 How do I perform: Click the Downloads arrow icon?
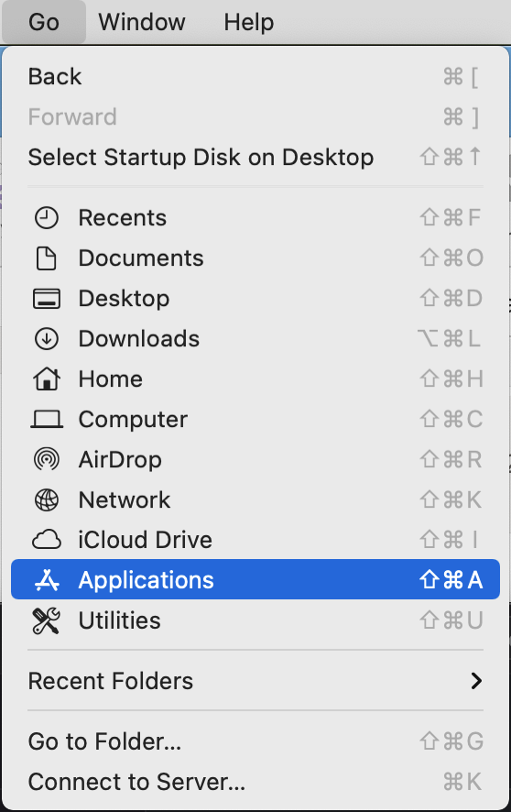[47, 339]
